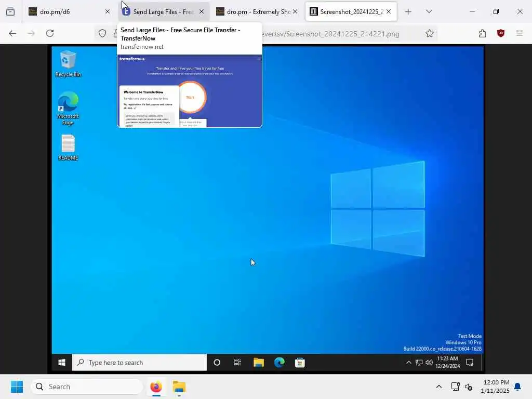Click the muted volume tray icon
This screenshot has height=399, width=532.
point(469,387)
